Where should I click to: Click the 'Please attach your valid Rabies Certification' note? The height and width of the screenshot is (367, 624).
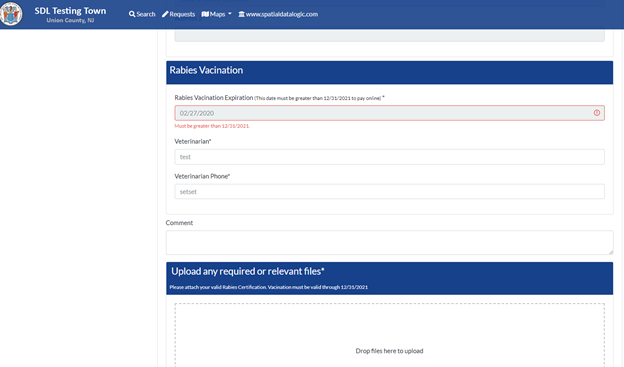[269, 287]
